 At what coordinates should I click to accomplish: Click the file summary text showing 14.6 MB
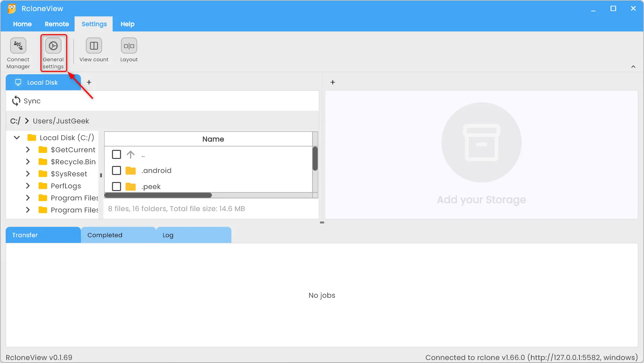click(177, 208)
